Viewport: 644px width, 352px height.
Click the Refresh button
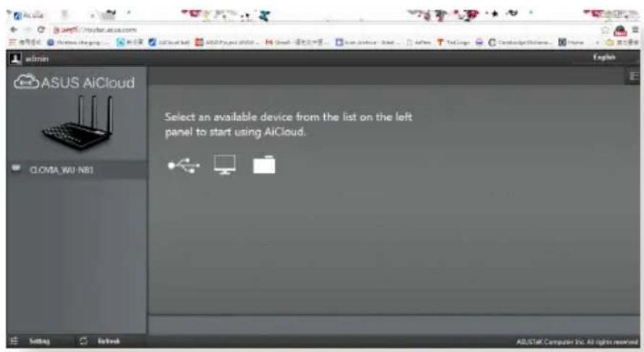coord(109,341)
